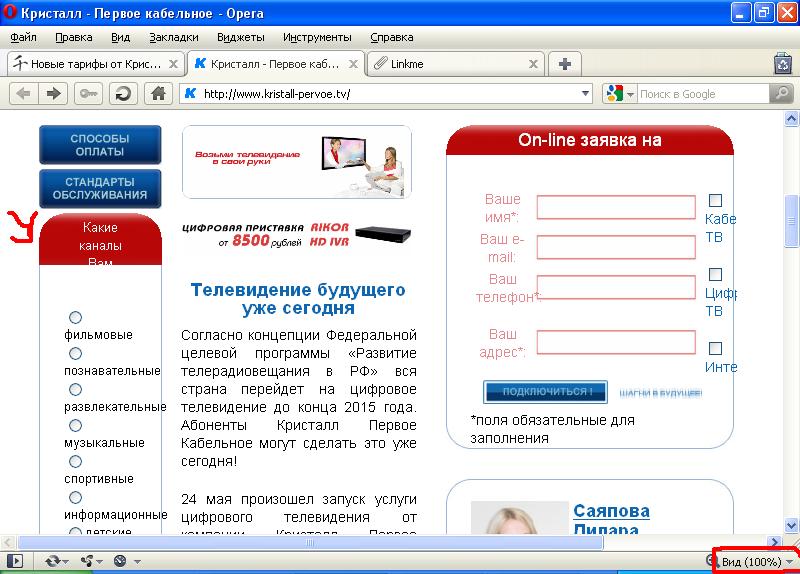Switch to the 'Новые тарифы от Крис…' tab
This screenshot has width=800, height=574.
point(95,64)
